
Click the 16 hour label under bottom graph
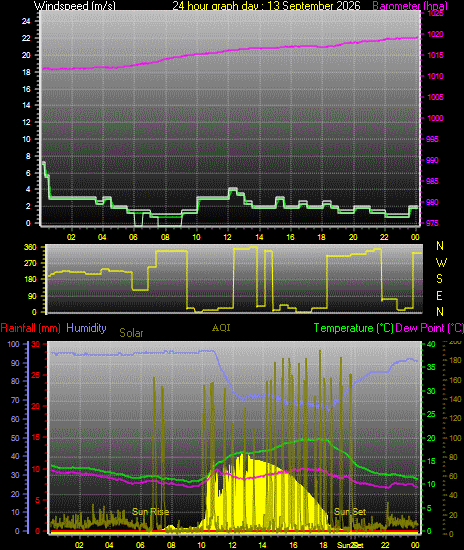293,545
